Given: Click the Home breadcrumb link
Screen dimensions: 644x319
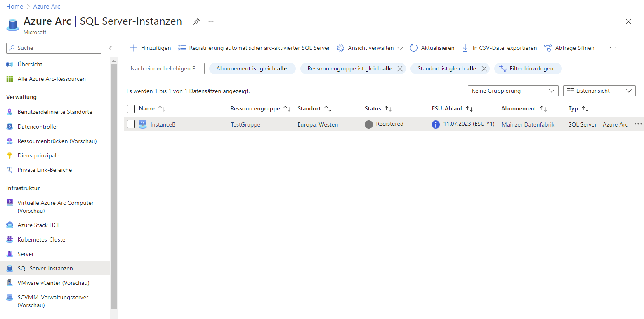Looking at the screenshot, I should 14,7.
